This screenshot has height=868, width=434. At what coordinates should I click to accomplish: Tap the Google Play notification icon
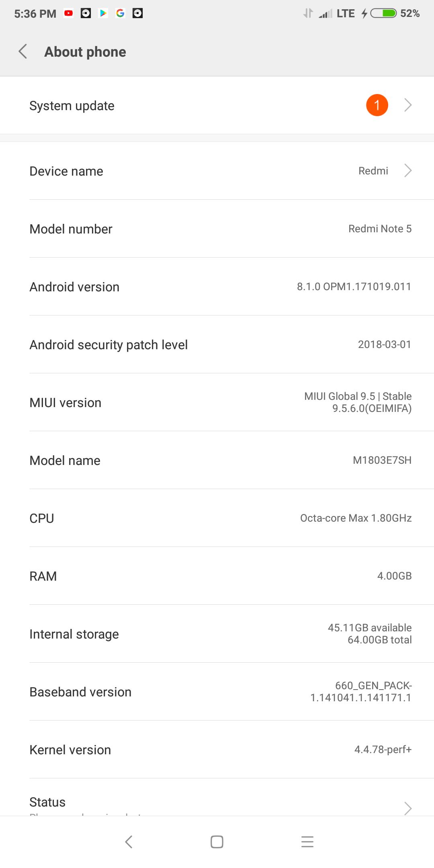click(x=103, y=13)
